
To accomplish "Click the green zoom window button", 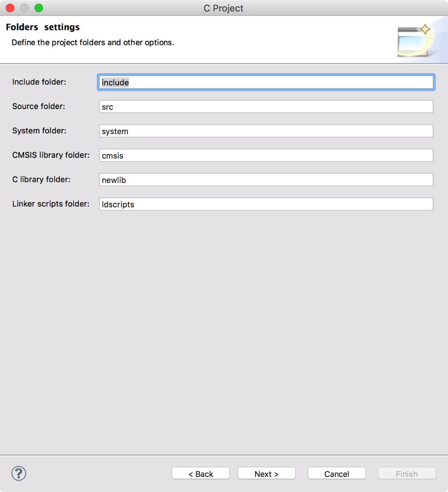I will [39, 8].
